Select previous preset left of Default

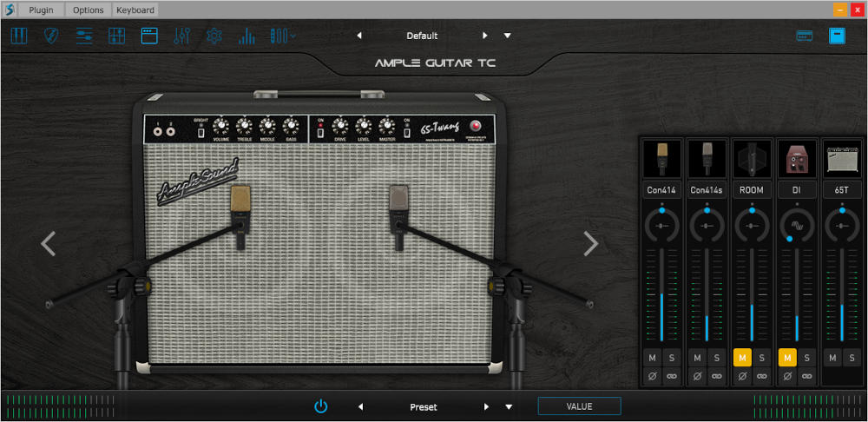click(x=359, y=36)
